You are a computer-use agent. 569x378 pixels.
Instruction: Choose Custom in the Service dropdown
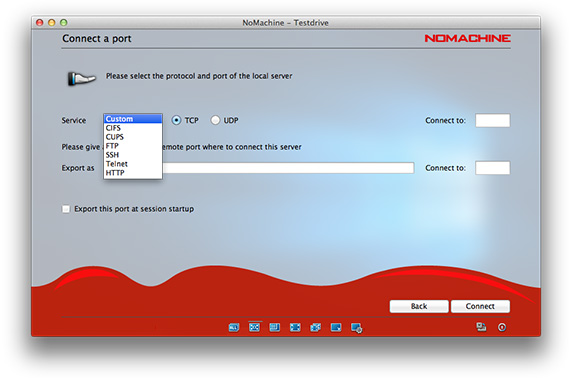(133, 119)
